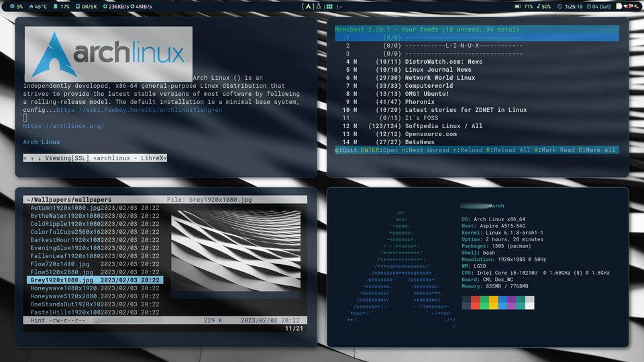Select PastelHills1920x108 file entry

coord(95,312)
